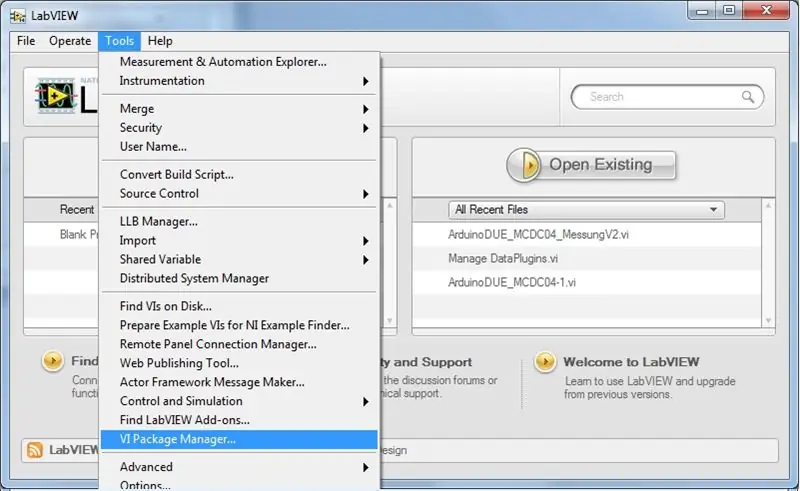Click the yellow arrow icon beside Find

tap(53, 361)
